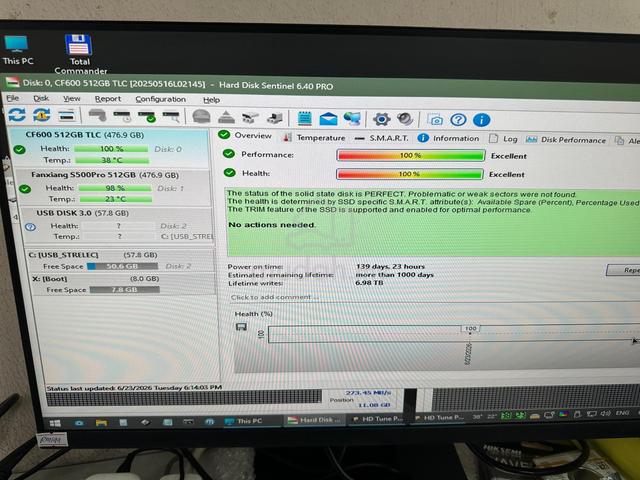Click the first HD Tune Pro taskbar button
The height and width of the screenshot is (480, 640).
[378, 418]
